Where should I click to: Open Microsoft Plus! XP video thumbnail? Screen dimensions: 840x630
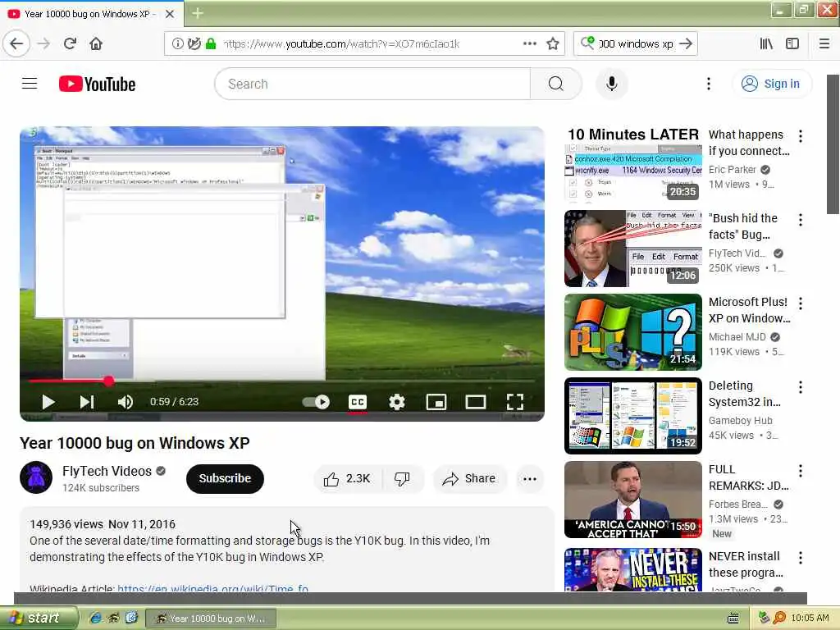coord(633,332)
